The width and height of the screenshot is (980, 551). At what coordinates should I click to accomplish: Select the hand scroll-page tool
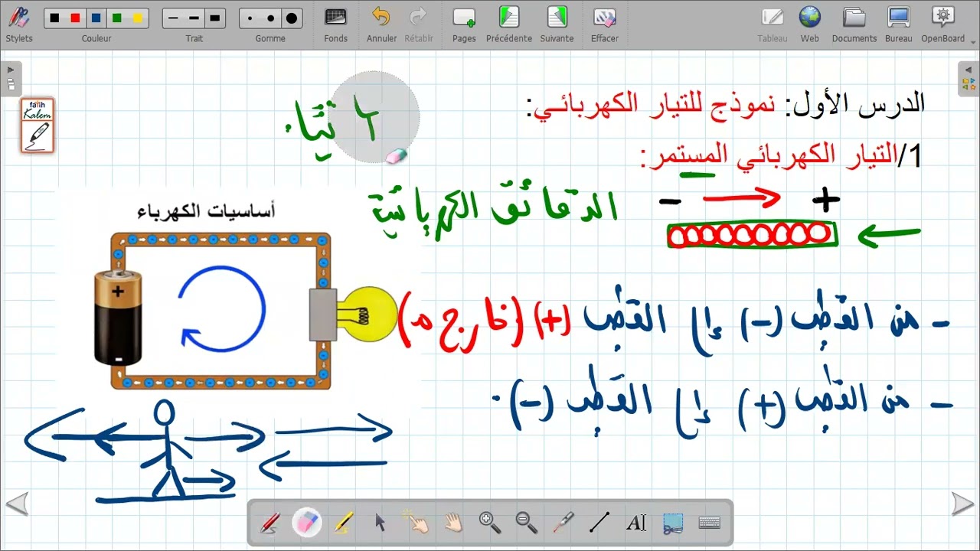click(x=453, y=523)
